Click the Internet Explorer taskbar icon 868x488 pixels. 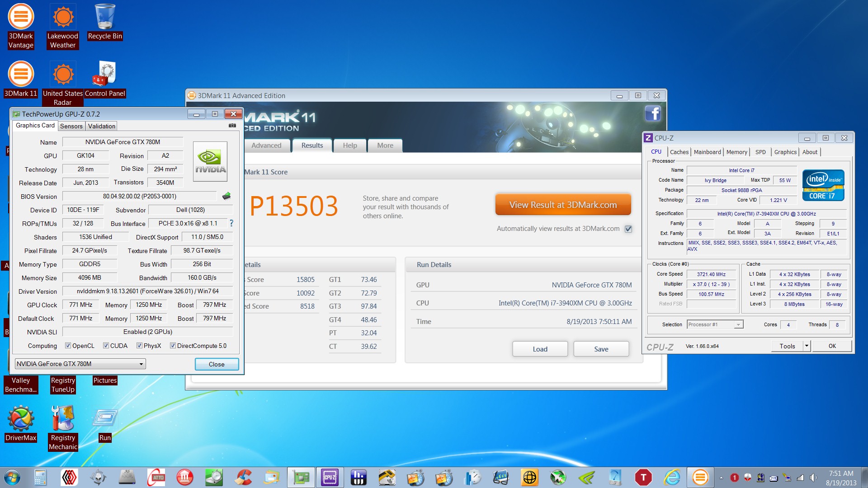pyautogui.click(x=672, y=477)
